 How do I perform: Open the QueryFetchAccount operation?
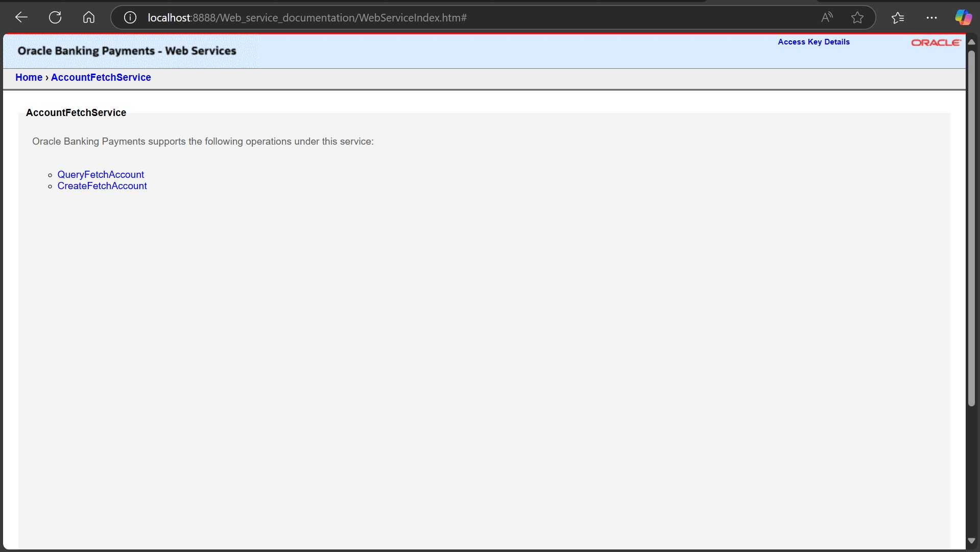click(101, 174)
